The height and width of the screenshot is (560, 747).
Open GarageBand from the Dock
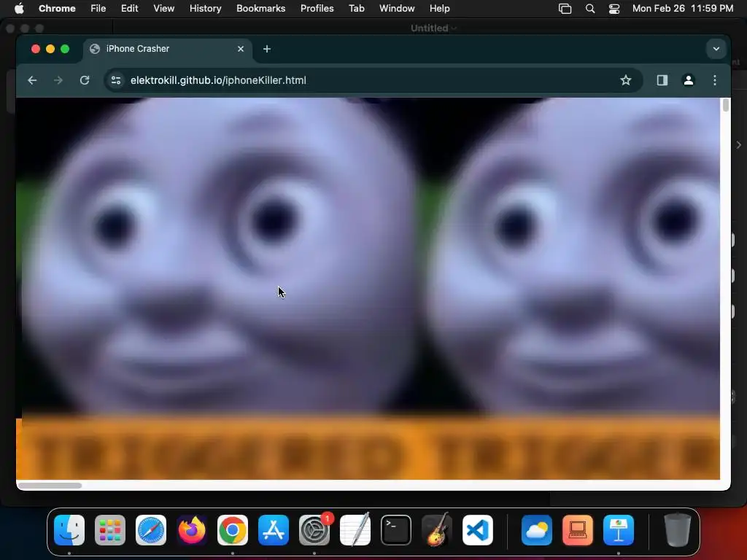tap(437, 530)
